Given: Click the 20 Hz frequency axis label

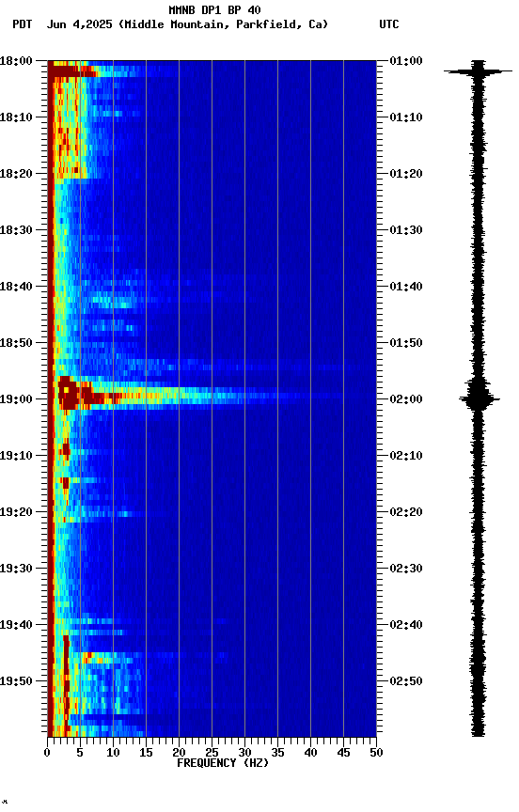Looking at the screenshot, I should click(x=179, y=753).
